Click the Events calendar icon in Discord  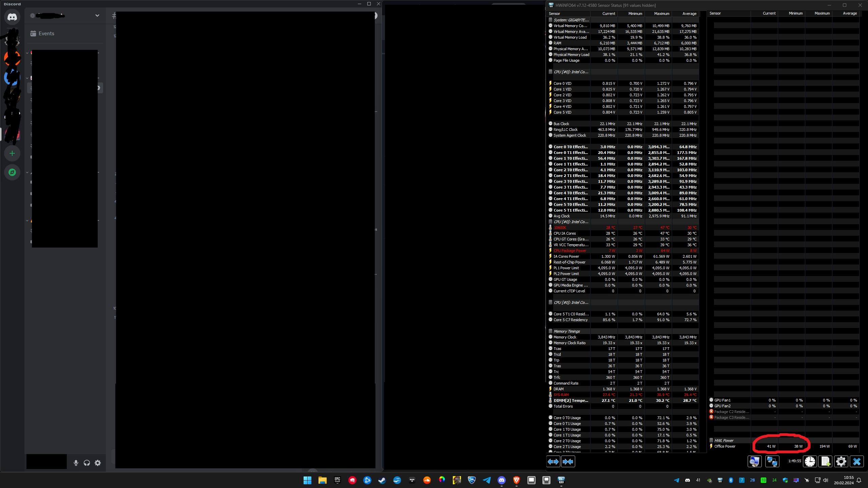pos(33,34)
